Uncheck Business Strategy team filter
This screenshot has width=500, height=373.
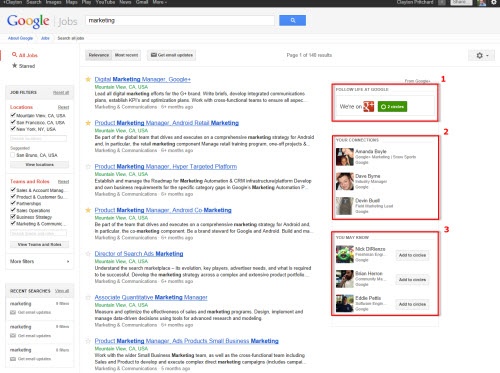pos(13,217)
